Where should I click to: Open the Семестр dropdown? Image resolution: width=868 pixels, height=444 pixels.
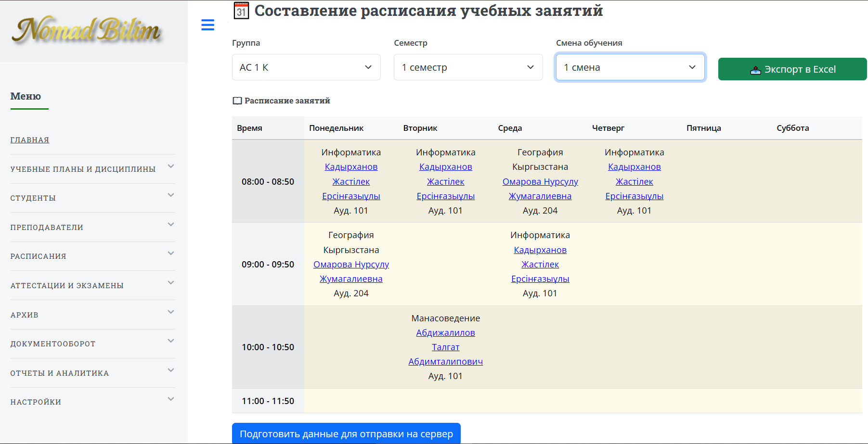point(468,67)
